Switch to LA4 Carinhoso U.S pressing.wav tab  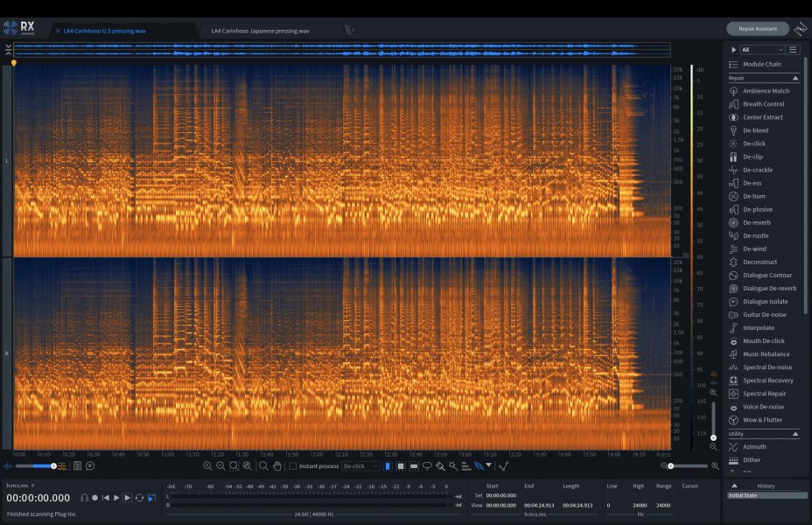[105, 31]
